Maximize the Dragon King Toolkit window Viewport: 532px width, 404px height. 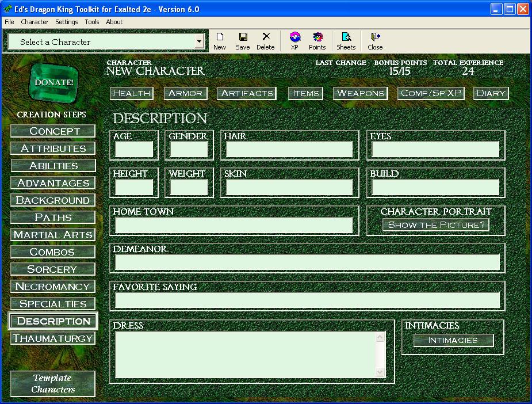pos(510,9)
